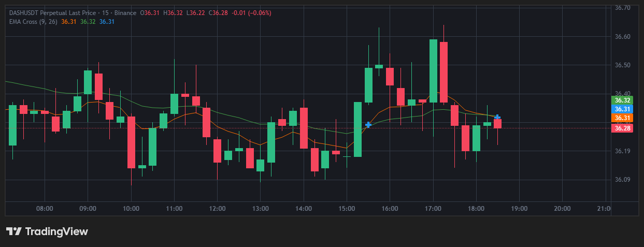Click the large red candle at 10:00
Image resolution: width=644 pixels, height=247 pixels.
click(132, 142)
